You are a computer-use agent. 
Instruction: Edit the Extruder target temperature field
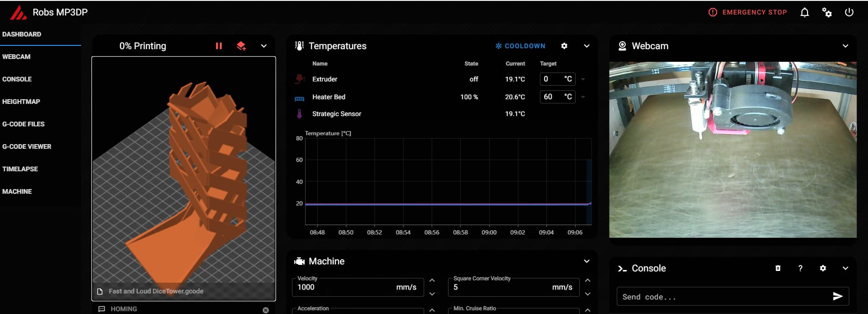(x=557, y=79)
